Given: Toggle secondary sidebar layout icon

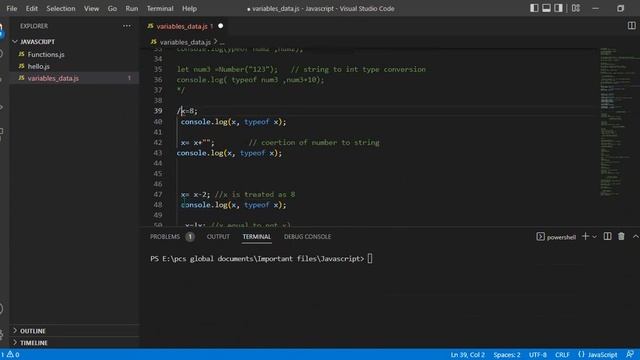Looking at the screenshot, I should point(558,8).
